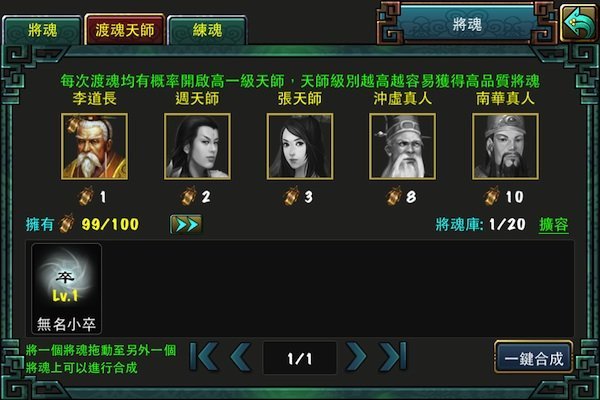The height and width of the screenshot is (400, 600).
Task: Click the double-arrow fast forward button
Action: (186, 224)
